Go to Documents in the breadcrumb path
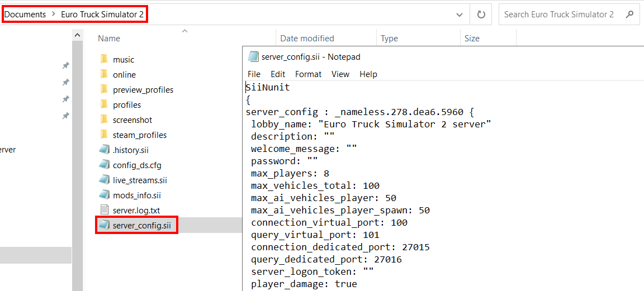The height and width of the screenshot is (291, 644). pos(25,15)
